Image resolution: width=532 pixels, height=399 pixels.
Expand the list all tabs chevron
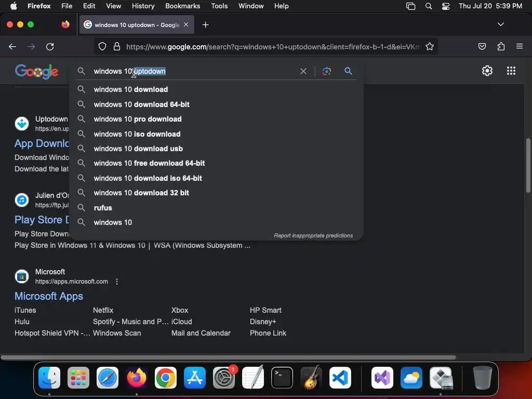(x=500, y=24)
